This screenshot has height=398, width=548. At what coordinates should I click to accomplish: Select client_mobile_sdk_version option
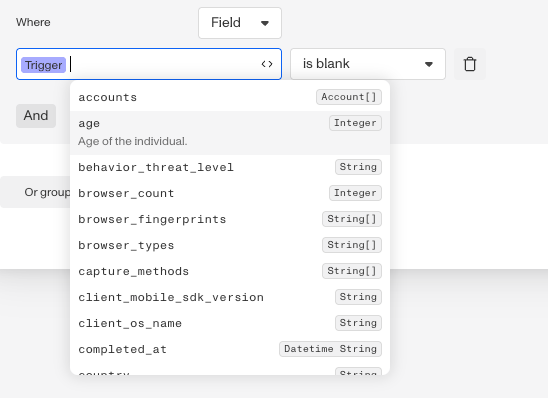click(230, 297)
